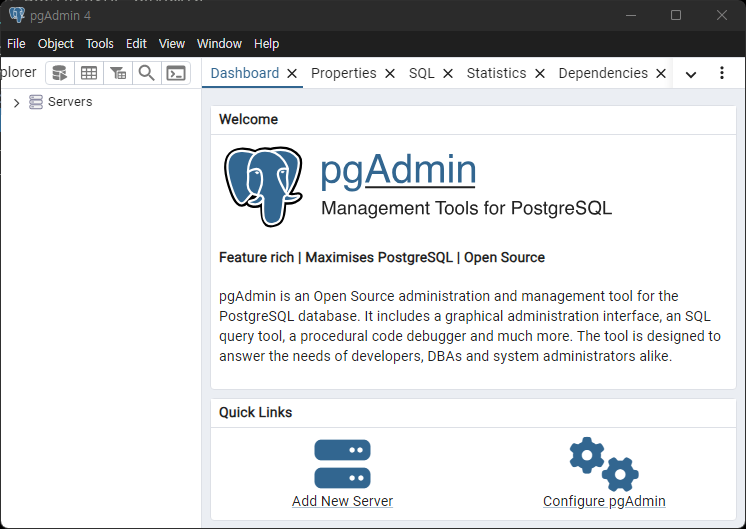Click the Configure pgAdmin gears icon
The image size is (746, 529).
click(x=604, y=464)
